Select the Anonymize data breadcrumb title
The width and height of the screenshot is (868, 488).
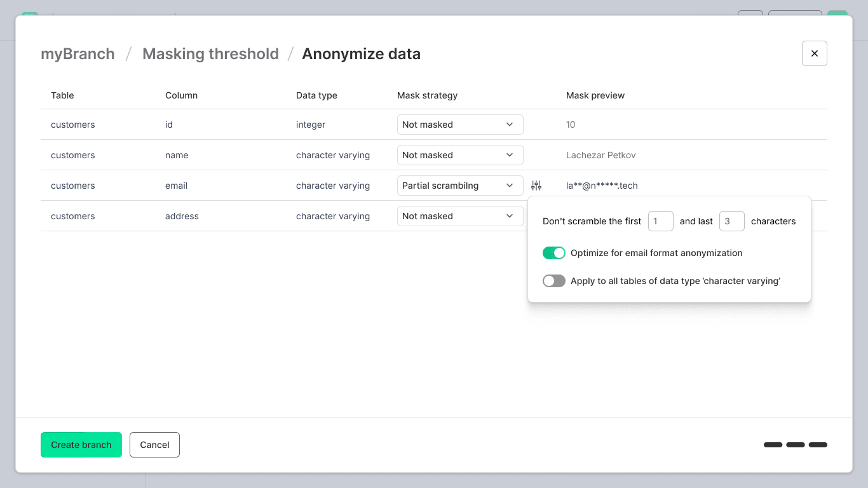click(x=361, y=54)
